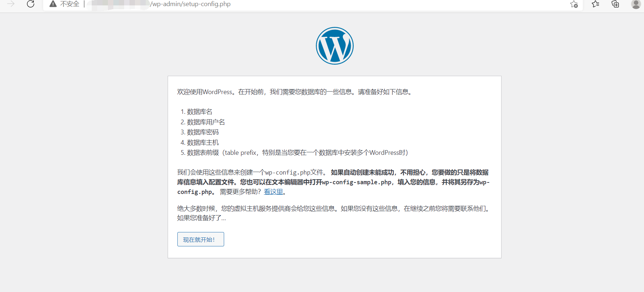
Task: Click the 不安全 security label
Action: [70, 4]
